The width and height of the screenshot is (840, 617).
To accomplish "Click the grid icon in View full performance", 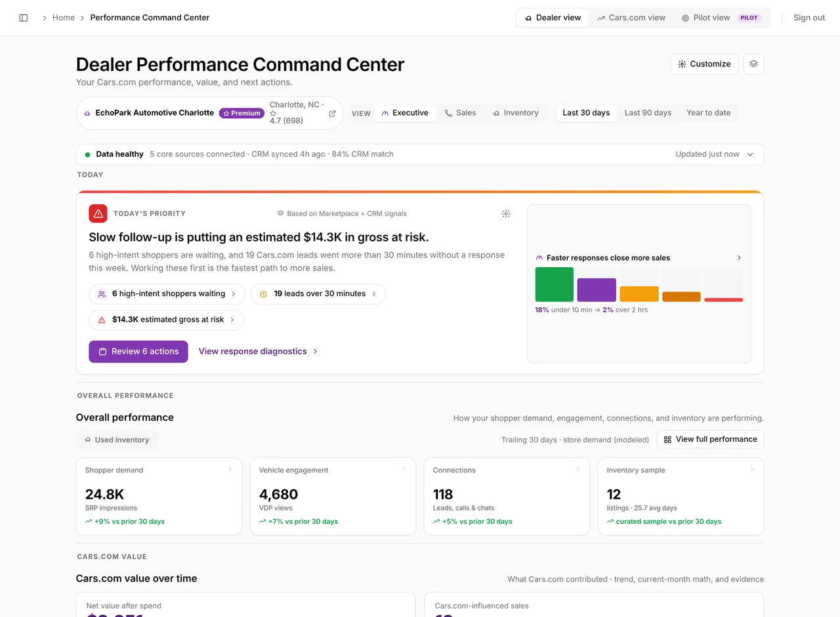I will [667, 439].
